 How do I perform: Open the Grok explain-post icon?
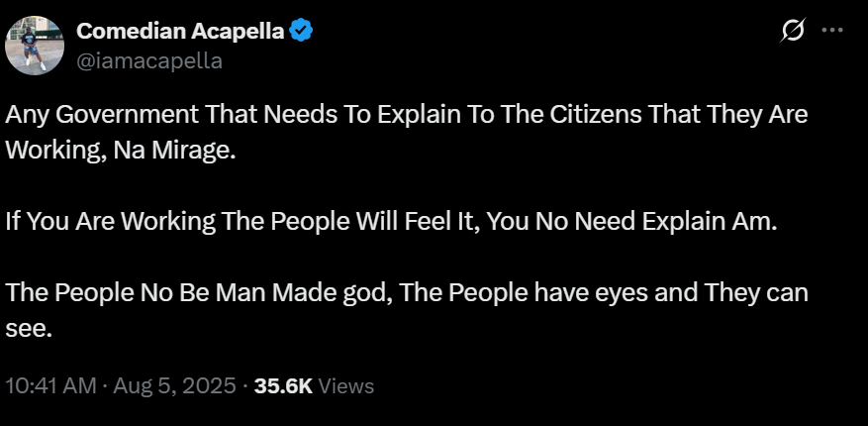(792, 32)
